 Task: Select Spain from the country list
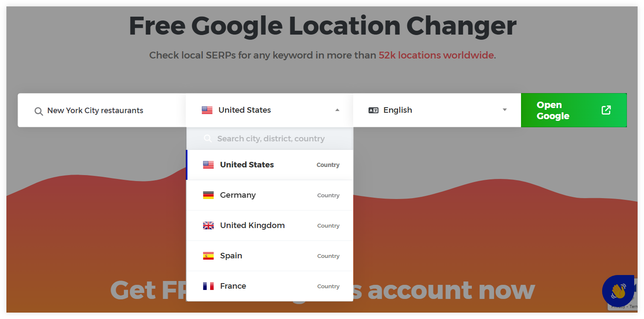(231, 255)
